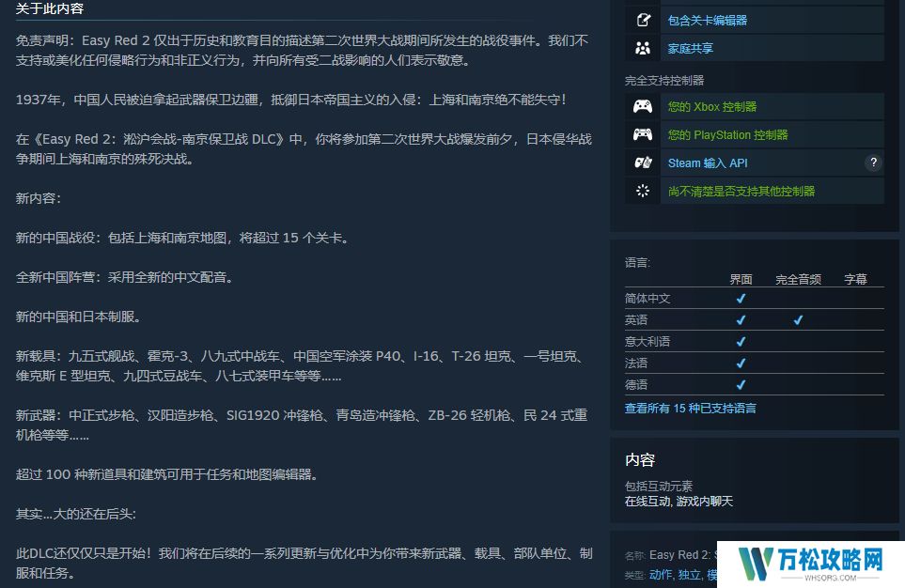Click the 简体中文 interface checkmark
This screenshot has width=905, height=588.
point(741,299)
